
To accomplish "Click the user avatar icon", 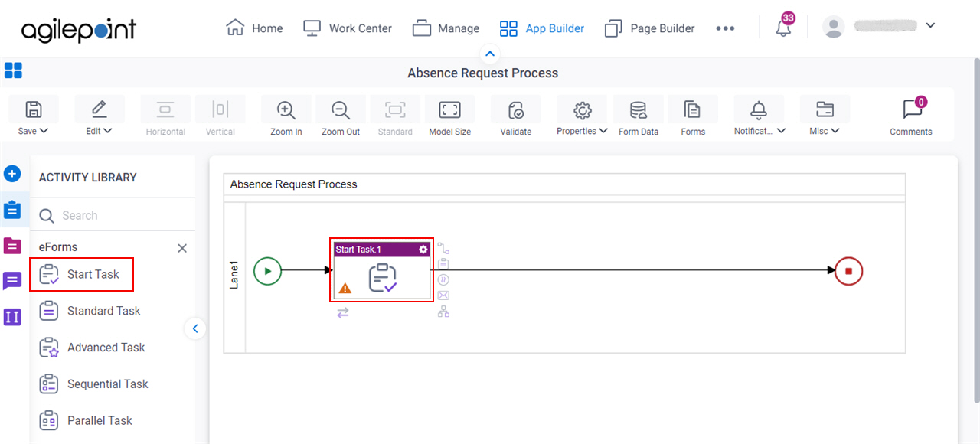I will (833, 27).
